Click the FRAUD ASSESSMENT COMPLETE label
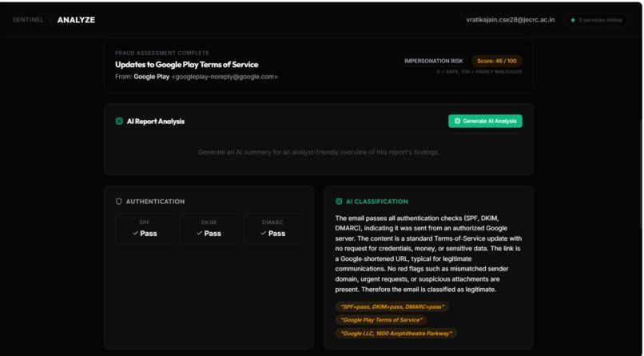Viewport: 644px width, 356px height. [x=162, y=53]
